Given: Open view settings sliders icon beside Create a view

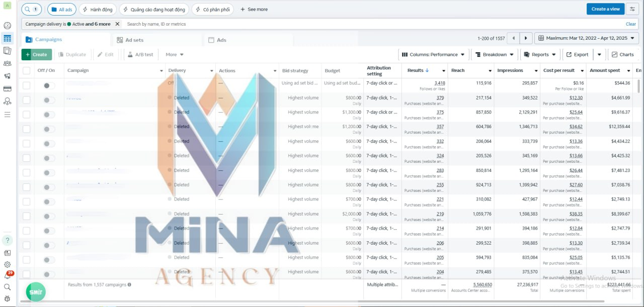Looking at the screenshot, I should [x=632, y=9].
